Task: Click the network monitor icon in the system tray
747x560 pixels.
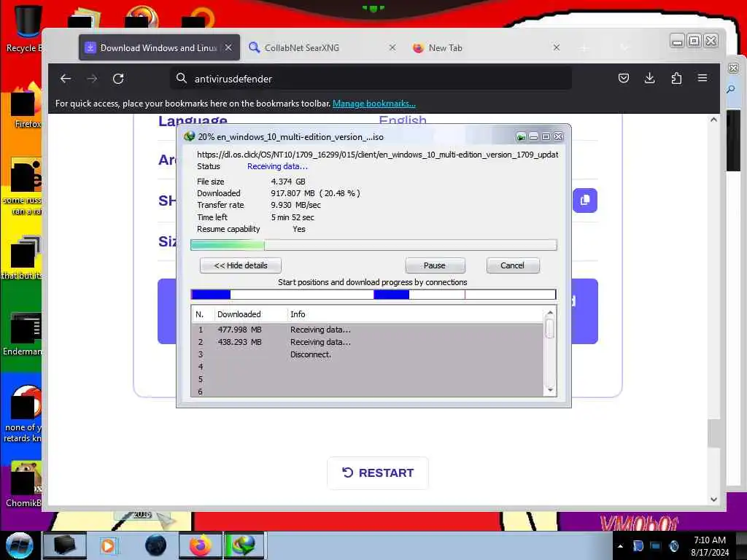Action: pyautogui.click(x=656, y=546)
